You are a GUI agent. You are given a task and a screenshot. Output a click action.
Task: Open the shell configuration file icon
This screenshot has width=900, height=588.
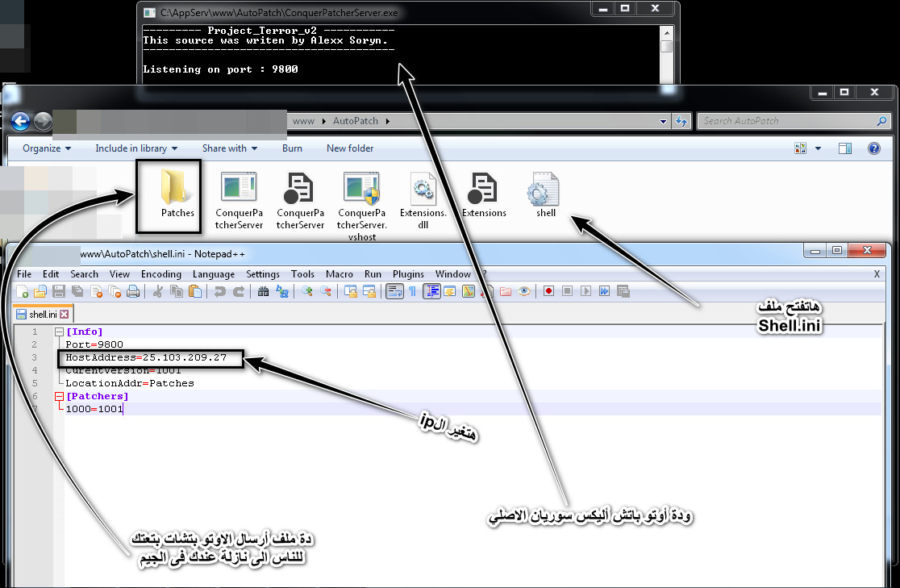pos(544,192)
